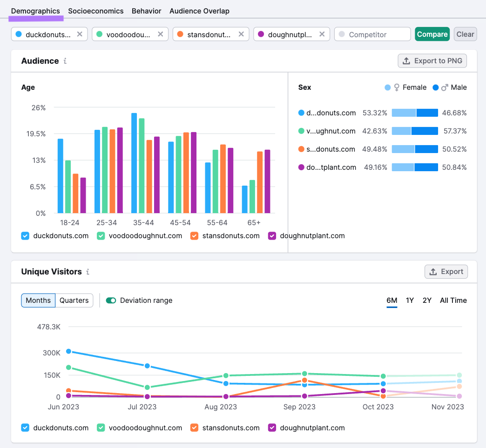This screenshot has height=448, width=486.
Task: Remove the stansdonuts.com competitor chip
Action: coord(241,34)
